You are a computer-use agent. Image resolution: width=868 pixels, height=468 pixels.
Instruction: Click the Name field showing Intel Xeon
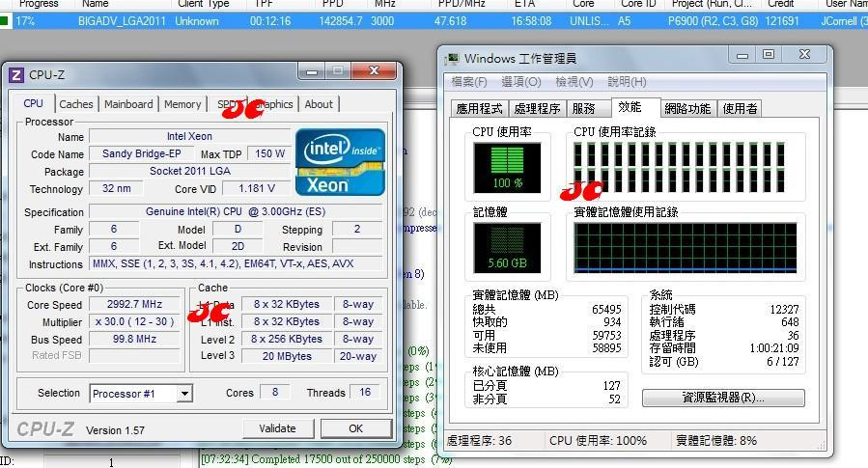190,136
